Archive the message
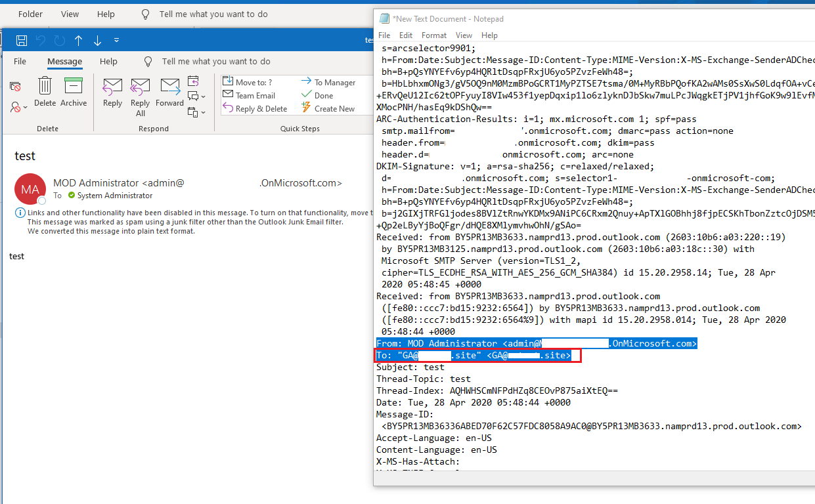Image resolution: width=815 pixels, height=504 pixels. click(x=74, y=92)
